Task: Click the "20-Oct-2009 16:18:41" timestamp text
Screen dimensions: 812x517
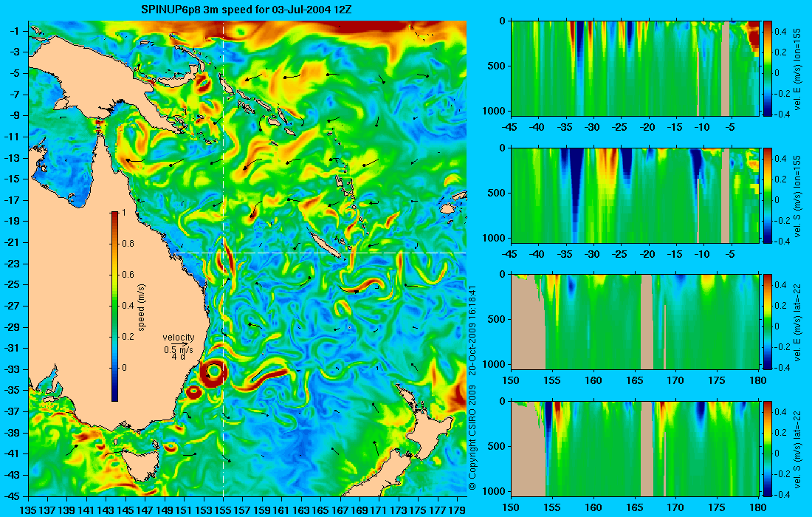Action: 472,329
